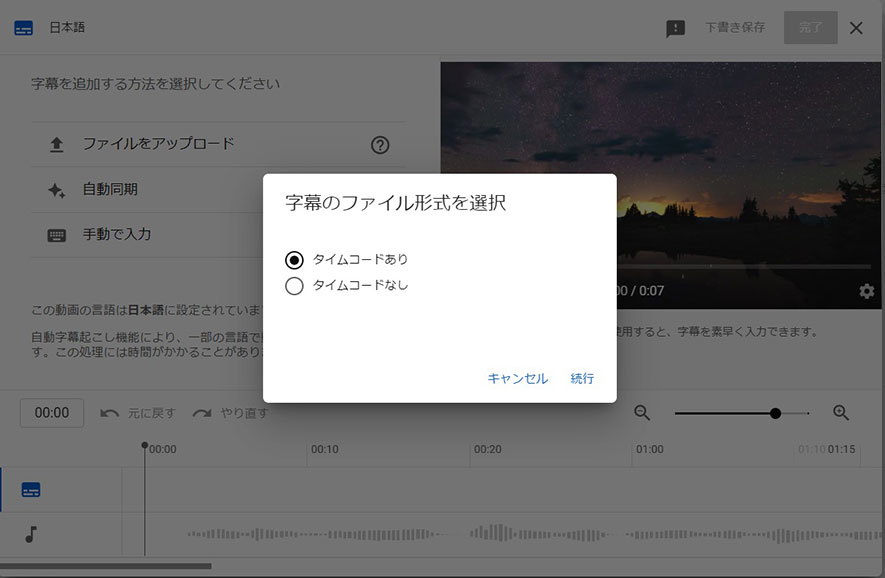Screen dimensions: 885x578
Task: Open help icon next to file upload
Action: pos(380,145)
